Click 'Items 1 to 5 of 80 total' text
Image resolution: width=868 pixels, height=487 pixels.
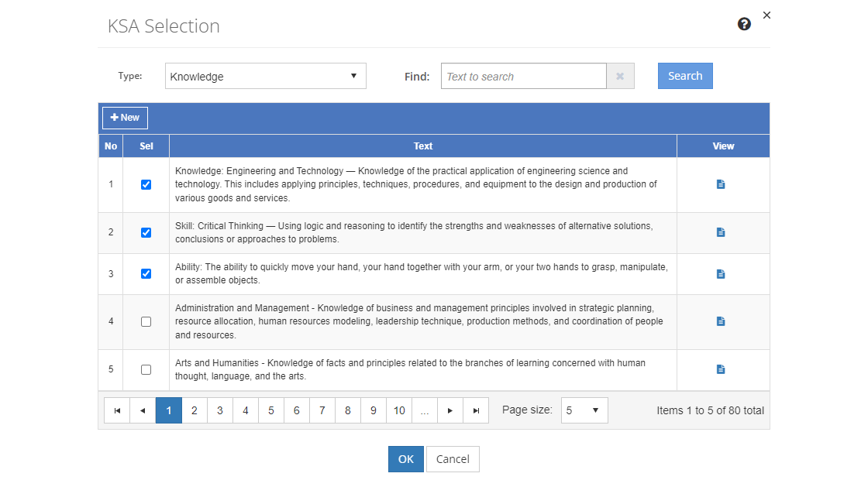(x=710, y=410)
